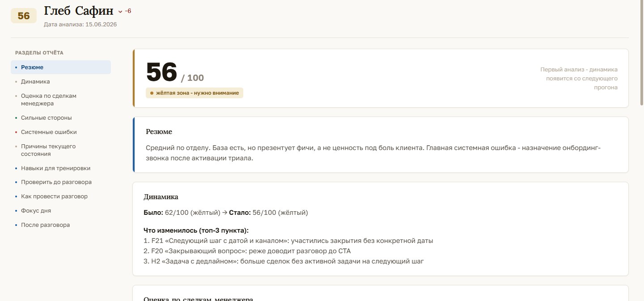The image size is (644, 301).
Task: Click the Стало: 56/100 value
Action: click(268, 213)
